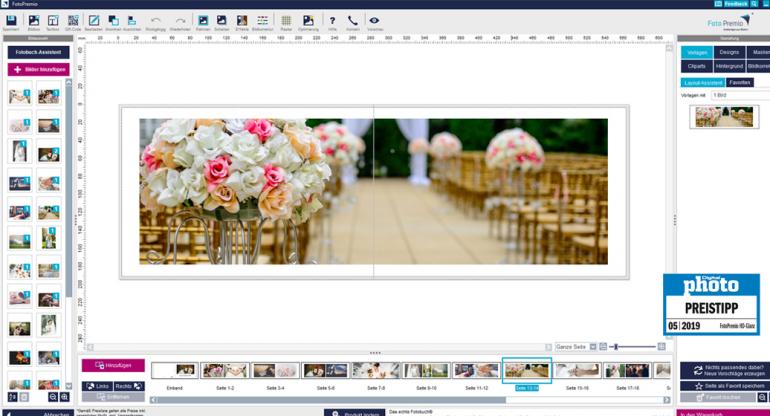Toggle the Rahmen frame option
770x416 pixels.
point(203,21)
